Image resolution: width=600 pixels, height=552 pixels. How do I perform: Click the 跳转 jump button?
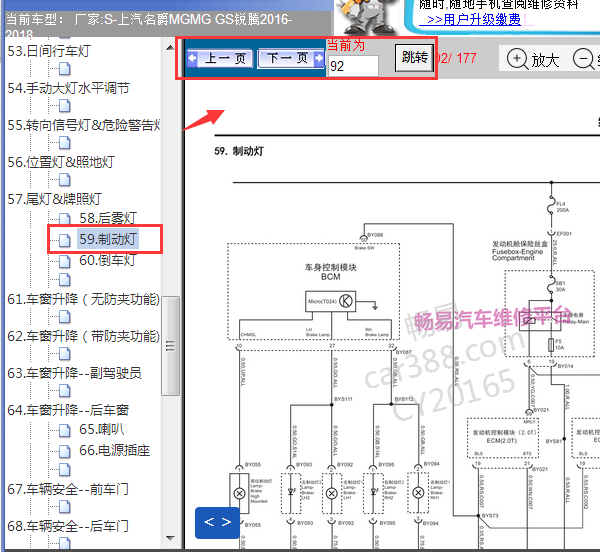pos(414,58)
